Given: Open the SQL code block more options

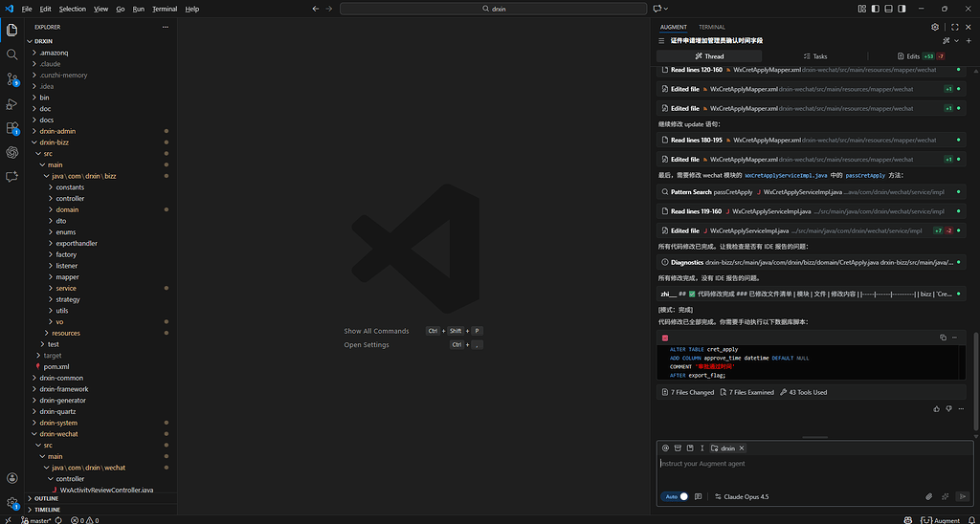Looking at the screenshot, I should click(954, 338).
